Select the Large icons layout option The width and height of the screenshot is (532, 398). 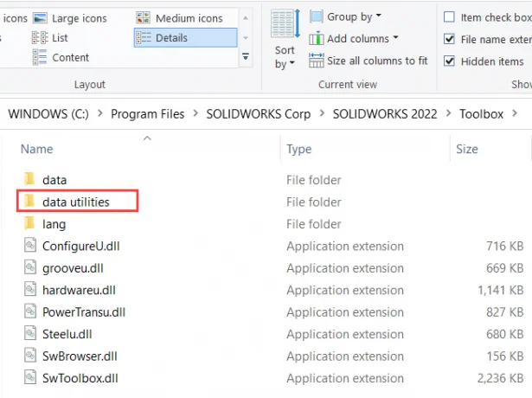click(70, 18)
